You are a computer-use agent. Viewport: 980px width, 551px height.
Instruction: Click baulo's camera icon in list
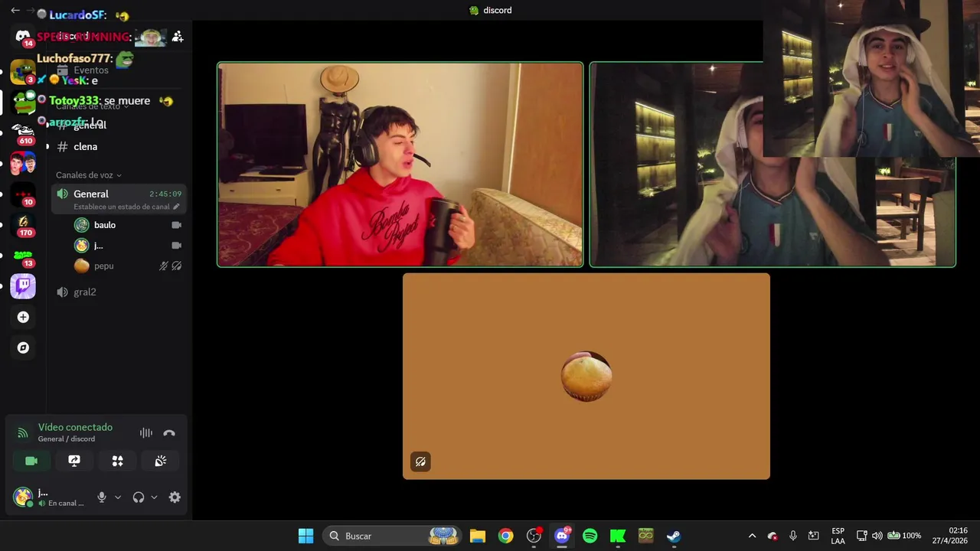coord(176,225)
